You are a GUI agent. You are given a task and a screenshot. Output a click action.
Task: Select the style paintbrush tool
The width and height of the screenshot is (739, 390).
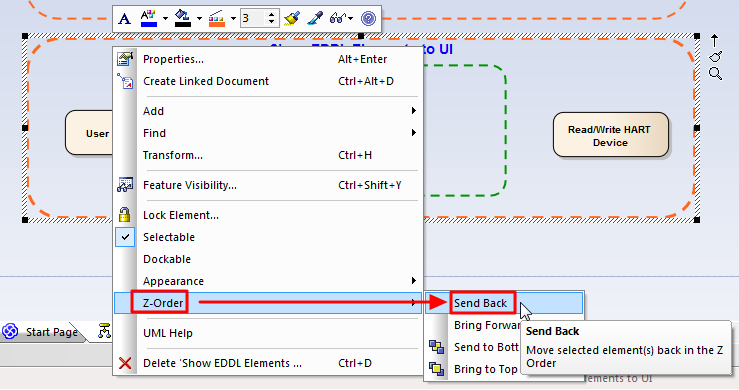[292, 18]
